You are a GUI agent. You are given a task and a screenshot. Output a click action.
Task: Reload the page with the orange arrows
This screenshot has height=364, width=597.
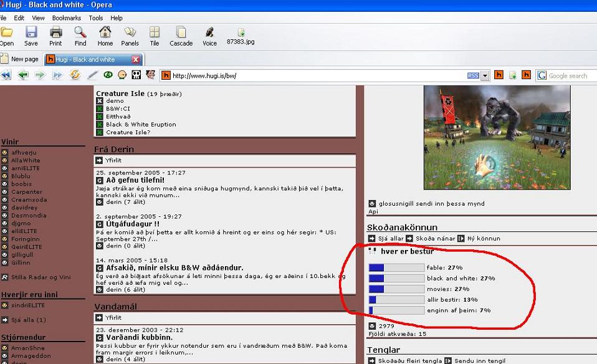(75, 75)
